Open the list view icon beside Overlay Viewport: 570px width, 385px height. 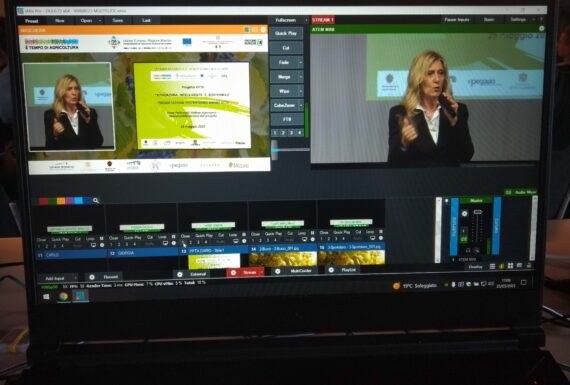pyautogui.click(x=492, y=266)
